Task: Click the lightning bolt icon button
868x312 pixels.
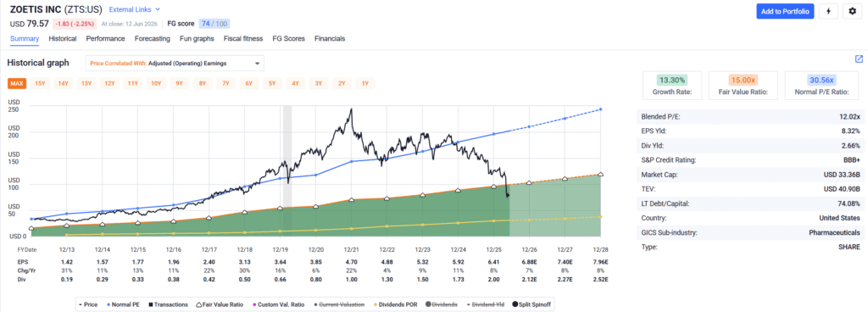Action: pos(828,11)
